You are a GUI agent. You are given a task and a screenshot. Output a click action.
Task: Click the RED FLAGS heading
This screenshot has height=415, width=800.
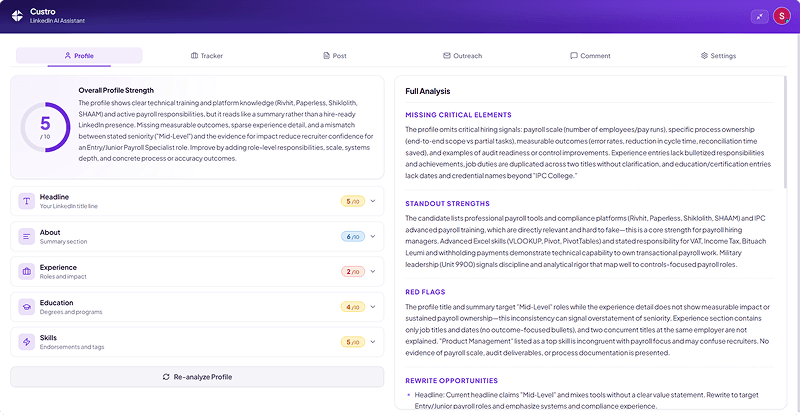[x=425, y=292]
